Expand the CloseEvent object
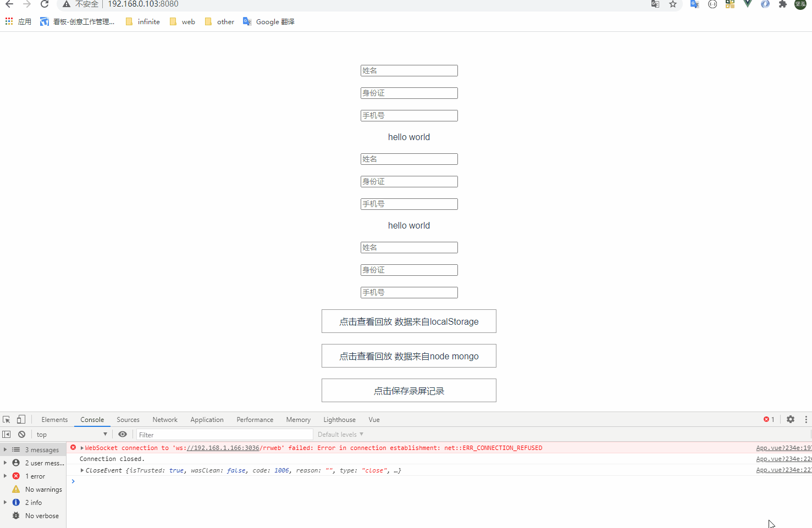This screenshot has width=812, height=528. point(82,470)
